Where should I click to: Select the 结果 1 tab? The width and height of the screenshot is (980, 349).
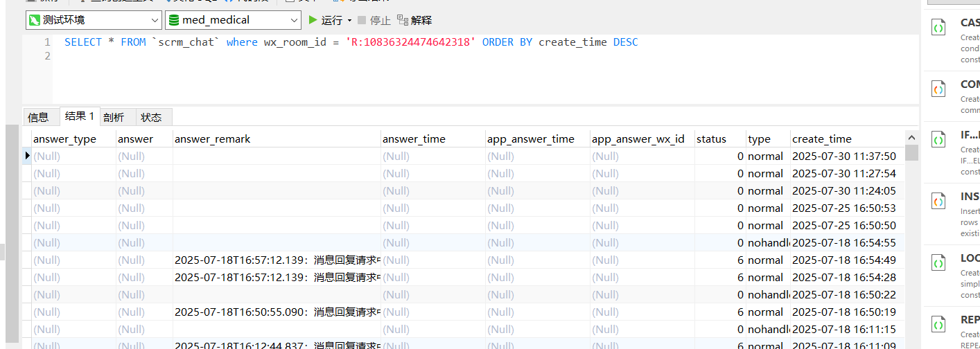click(79, 116)
